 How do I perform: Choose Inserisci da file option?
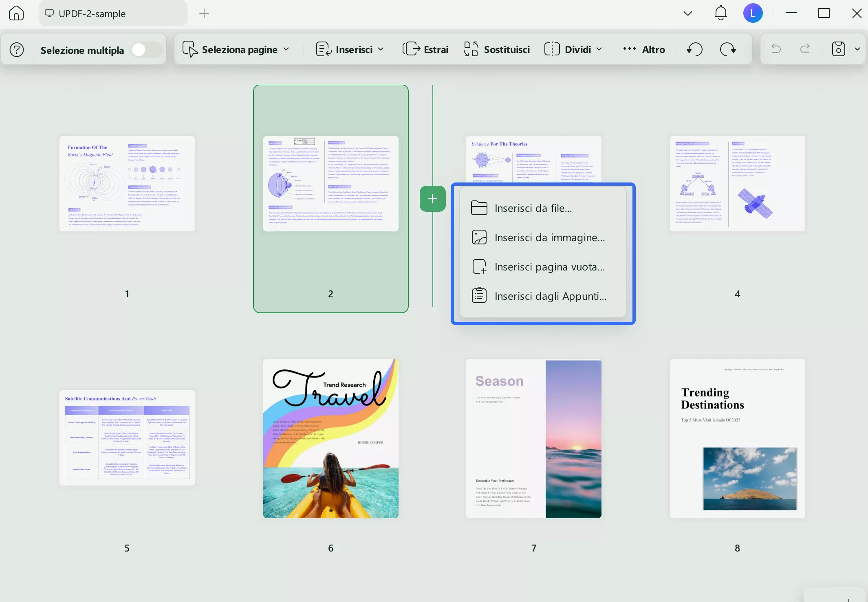[533, 208]
